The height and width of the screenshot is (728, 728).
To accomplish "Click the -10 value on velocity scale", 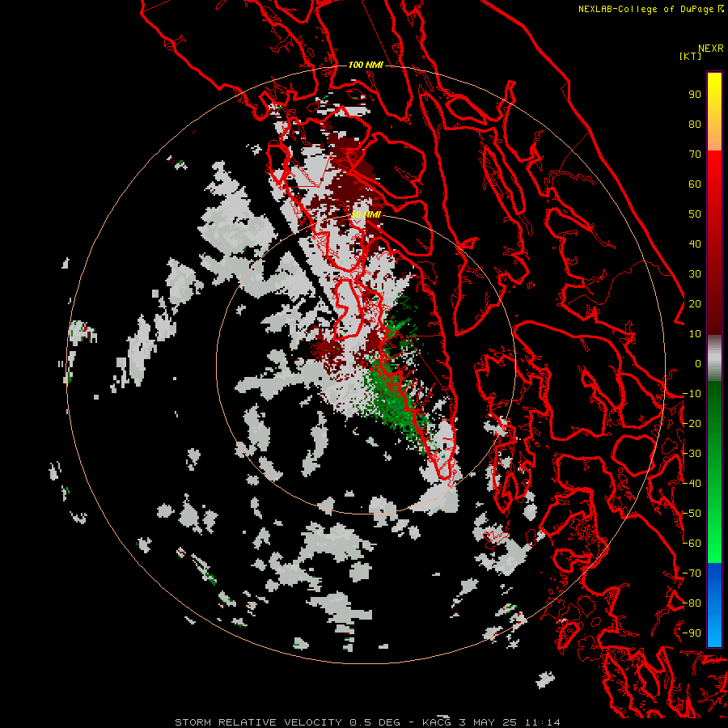I will click(692, 394).
